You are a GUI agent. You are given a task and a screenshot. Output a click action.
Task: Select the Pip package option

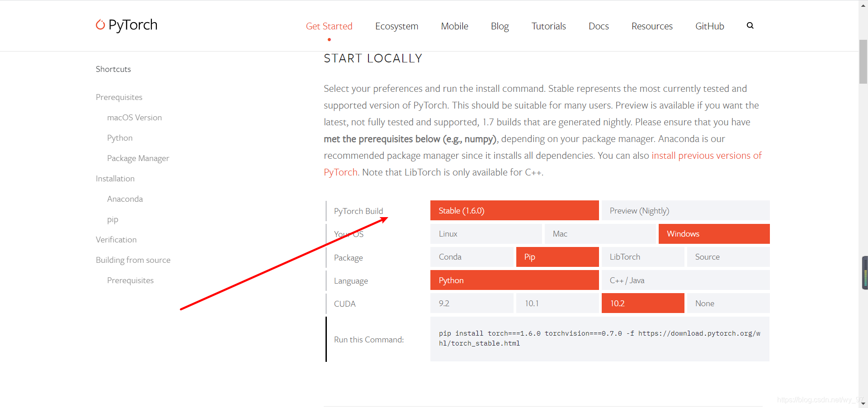[557, 257]
